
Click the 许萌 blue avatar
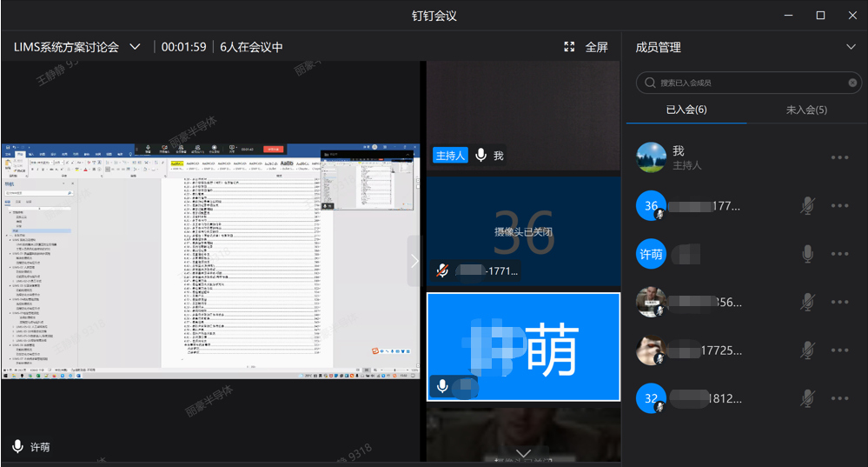click(x=651, y=254)
